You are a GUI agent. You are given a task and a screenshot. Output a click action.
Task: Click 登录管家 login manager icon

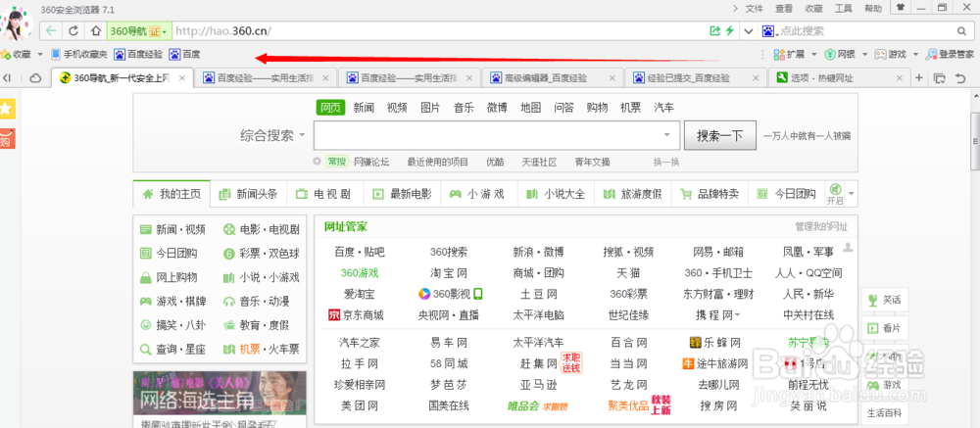[x=950, y=55]
